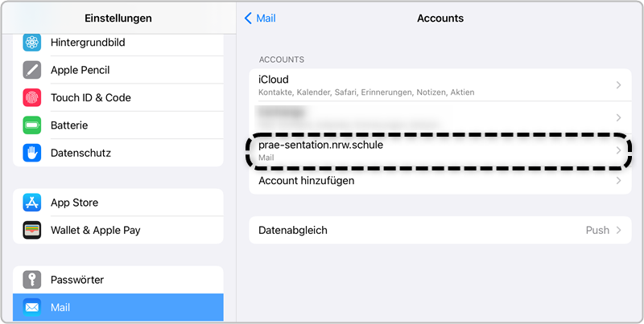Screen dimensions: 644x324
Task: Tap the Mail envelope icon
Action: tap(31, 307)
